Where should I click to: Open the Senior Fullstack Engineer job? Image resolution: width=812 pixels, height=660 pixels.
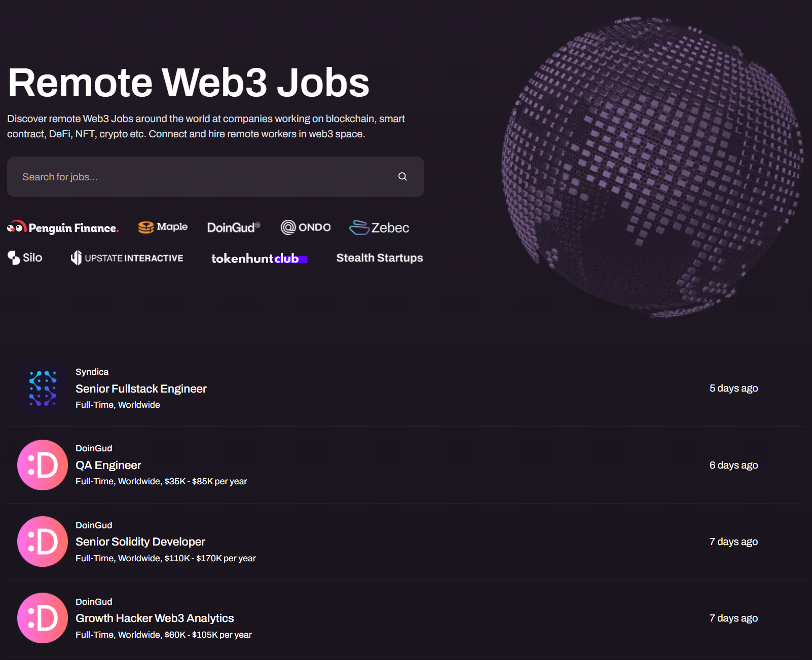pyautogui.click(x=141, y=389)
